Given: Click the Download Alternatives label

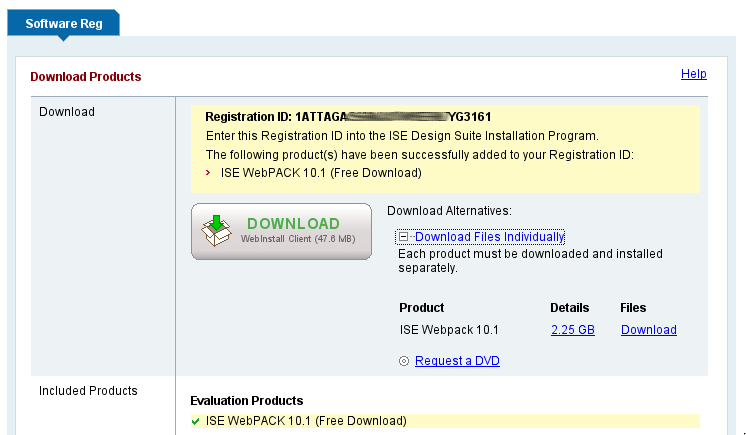Looking at the screenshot, I should (x=449, y=211).
